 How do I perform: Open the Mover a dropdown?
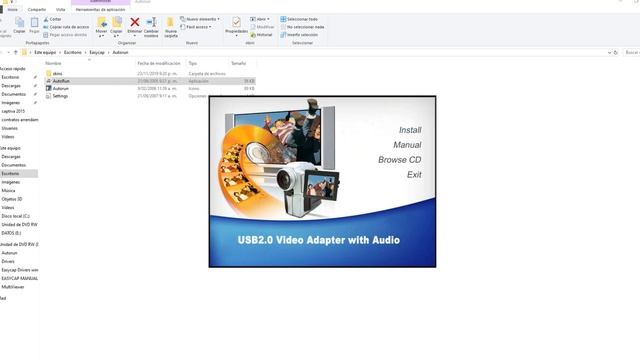101,36
